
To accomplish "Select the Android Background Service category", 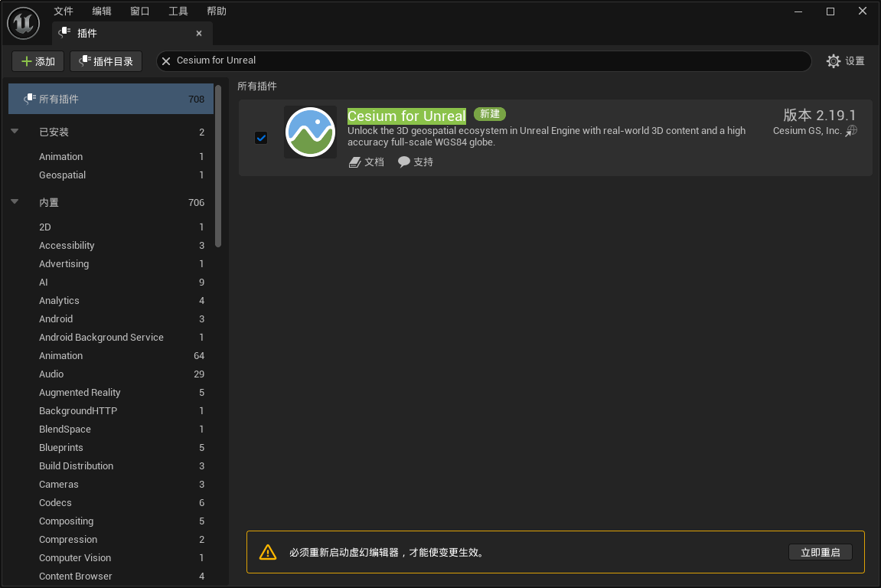I will (x=111, y=338).
